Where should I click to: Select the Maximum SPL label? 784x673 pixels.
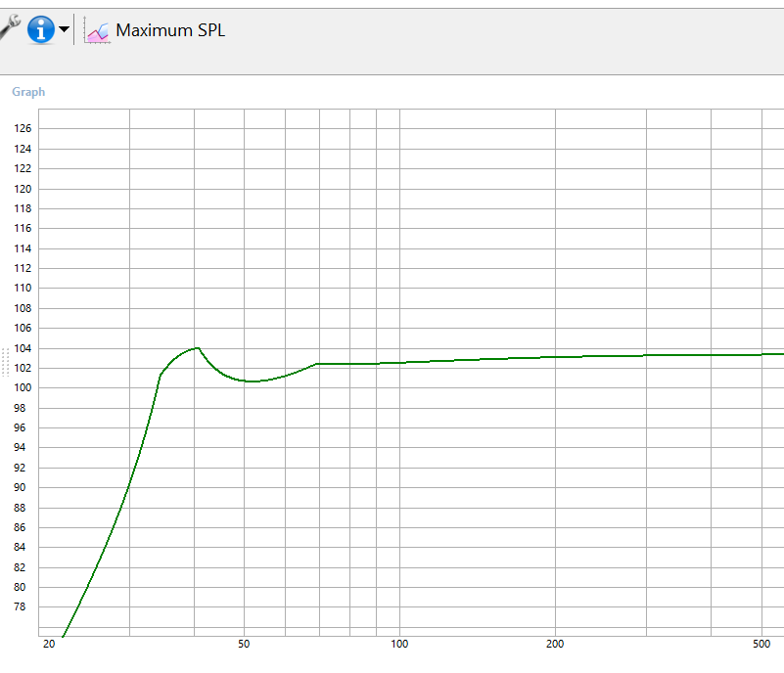tap(170, 30)
